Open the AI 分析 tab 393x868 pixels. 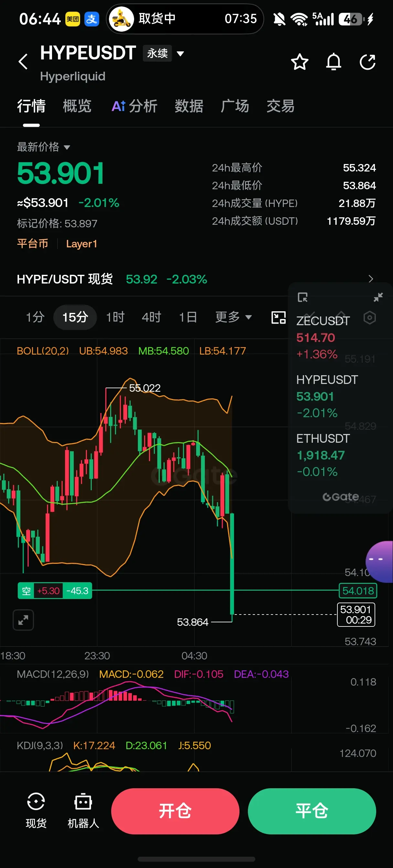pyautogui.click(x=134, y=107)
